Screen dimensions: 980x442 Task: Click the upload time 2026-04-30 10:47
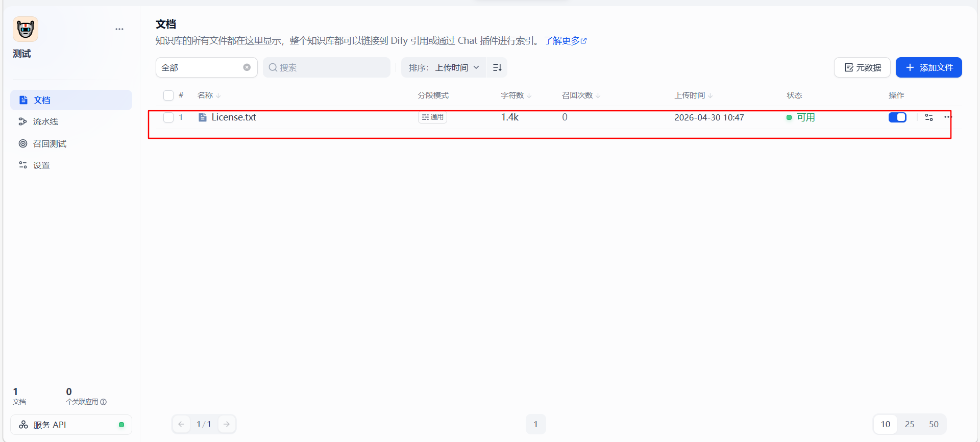[x=709, y=117]
